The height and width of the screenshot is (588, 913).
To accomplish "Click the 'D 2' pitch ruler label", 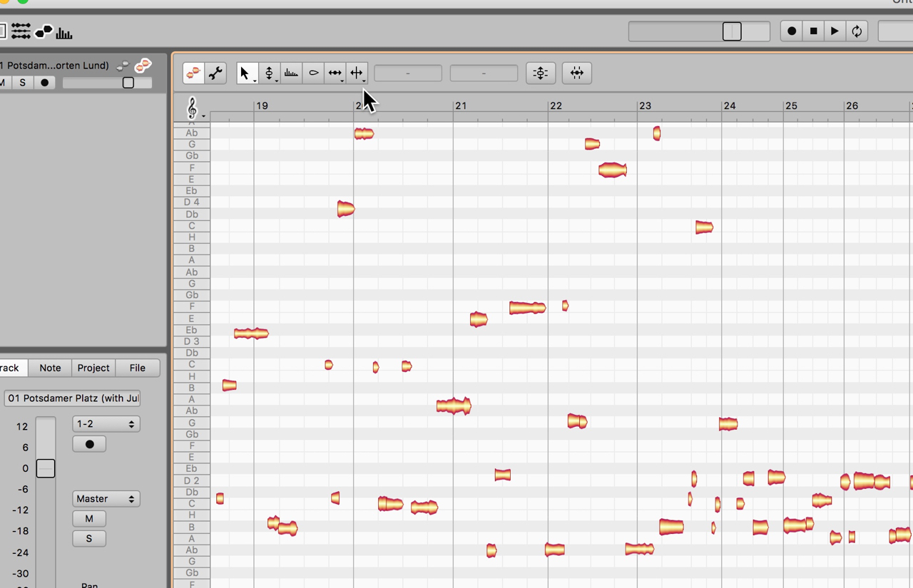I will [192, 480].
